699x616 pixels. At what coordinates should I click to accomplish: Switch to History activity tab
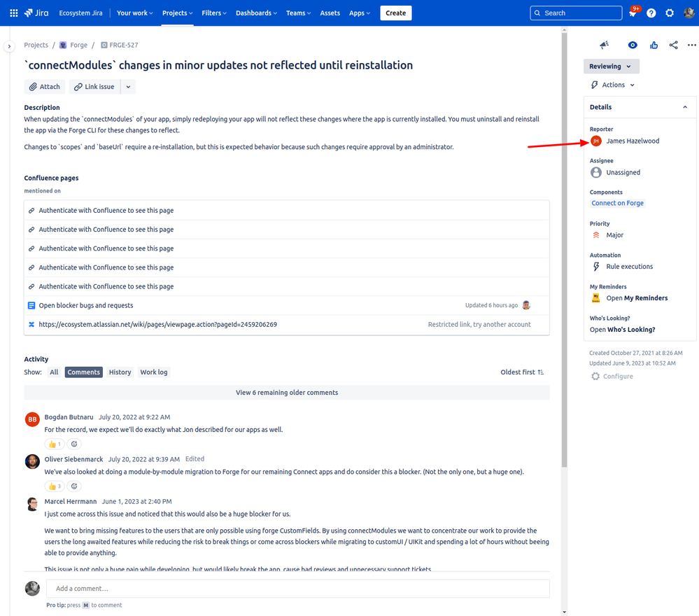(x=120, y=372)
